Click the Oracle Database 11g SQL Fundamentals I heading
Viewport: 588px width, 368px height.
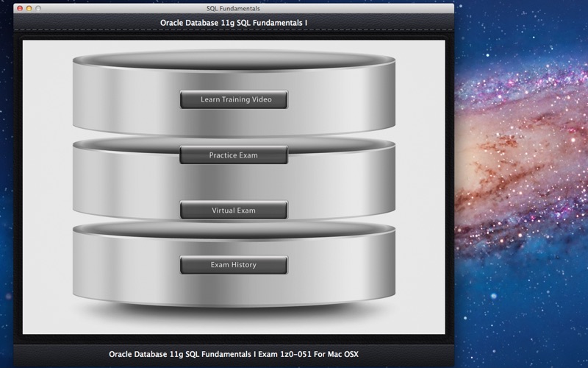point(234,23)
